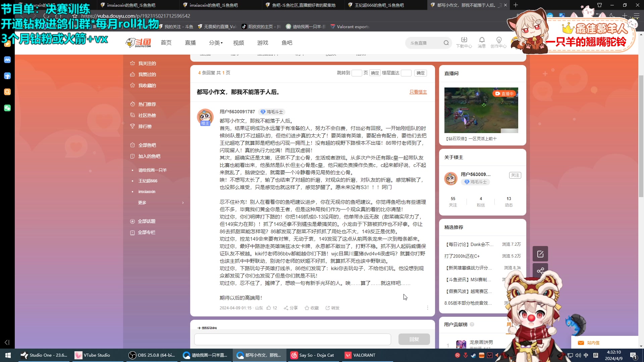
Task: Click the reply text input box
Action: (x=292, y=339)
